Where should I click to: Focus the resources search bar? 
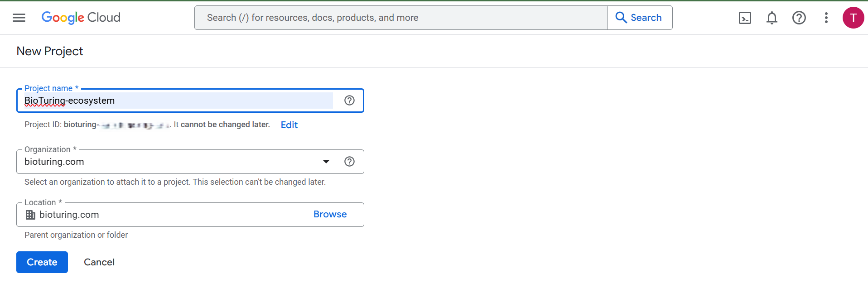(401, 18)
